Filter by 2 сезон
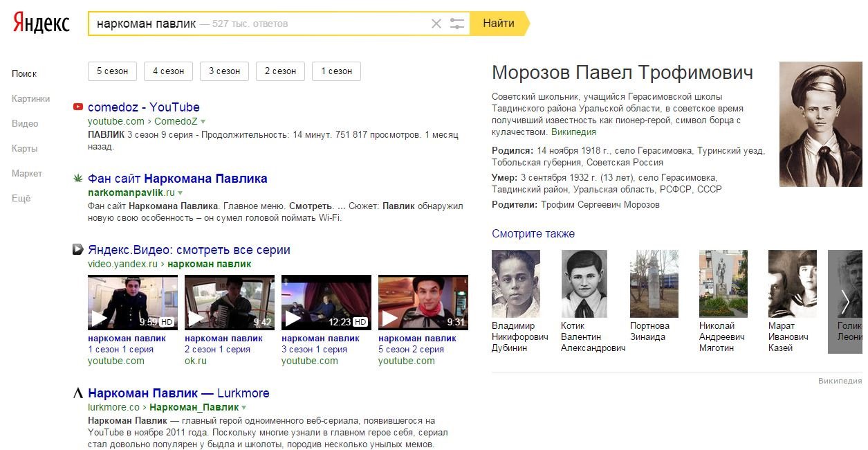Image resolution: width=868 pixels, height=450 pixels. point(281,71)
